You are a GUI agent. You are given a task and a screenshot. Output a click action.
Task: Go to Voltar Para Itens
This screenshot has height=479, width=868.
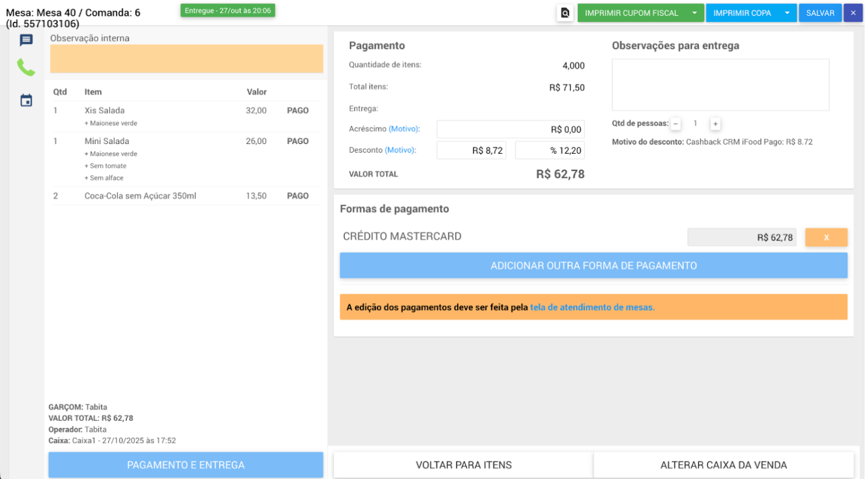pyautogui.click(x=463, y=465)
